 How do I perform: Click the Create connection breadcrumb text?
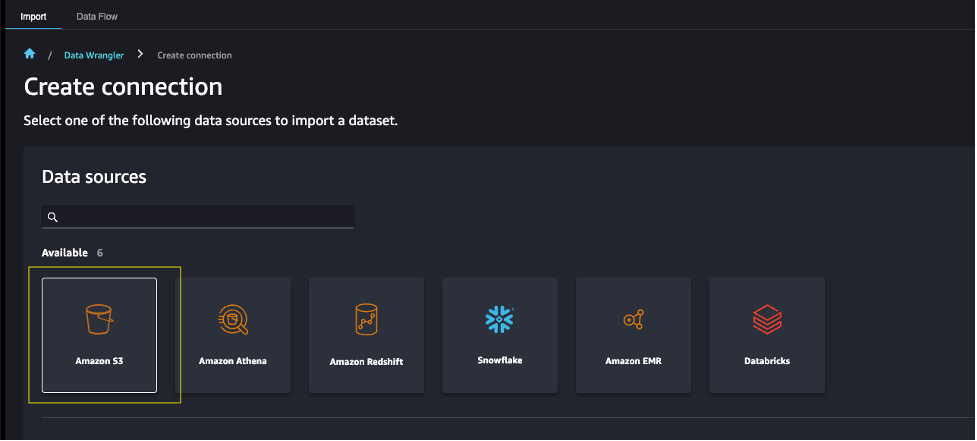[x=194, y=55]
